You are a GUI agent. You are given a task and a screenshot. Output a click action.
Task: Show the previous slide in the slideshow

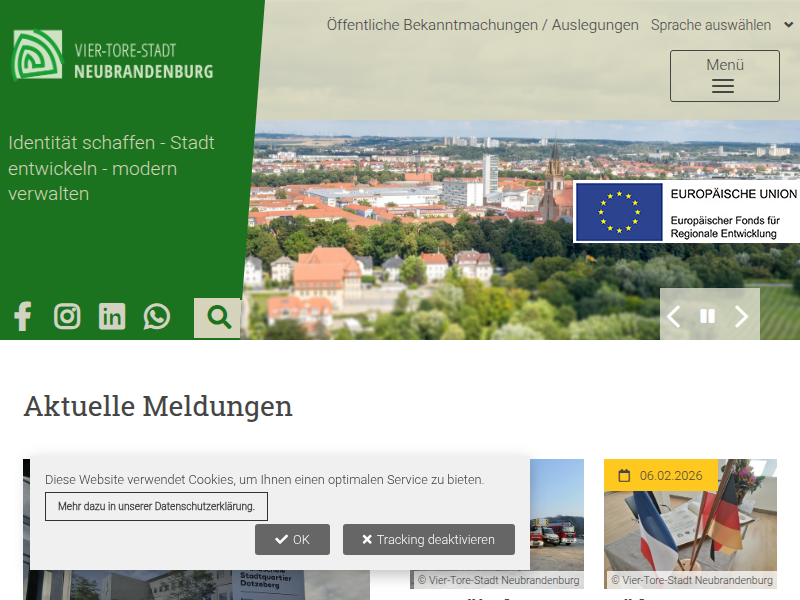(x=674, y=317)
